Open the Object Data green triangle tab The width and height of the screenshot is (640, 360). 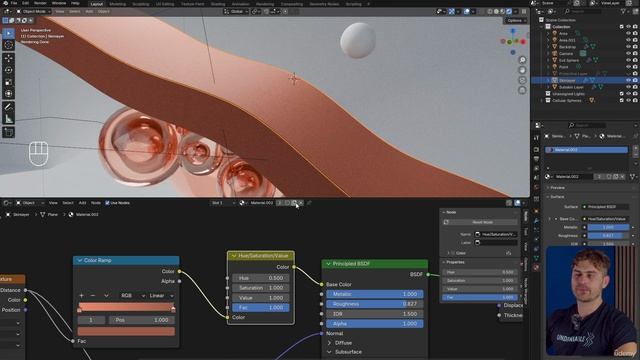click(536, 258)
